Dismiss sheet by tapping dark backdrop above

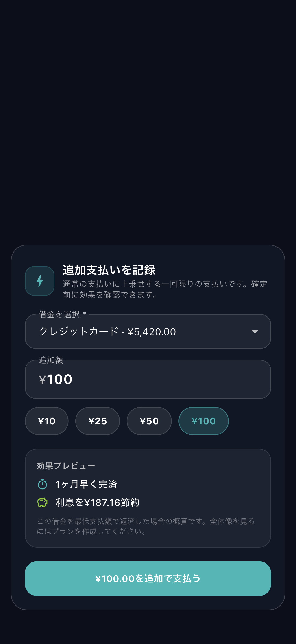coord(148,120)
